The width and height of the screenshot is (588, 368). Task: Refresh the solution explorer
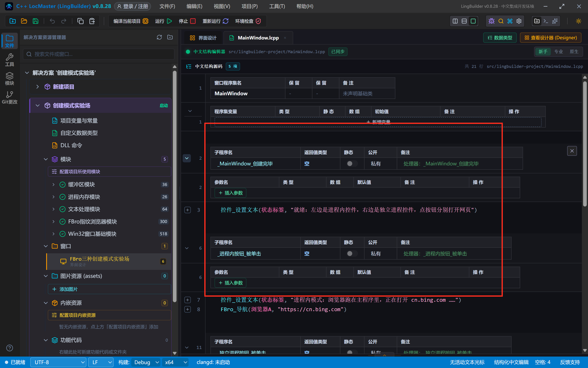click(159, 37)
